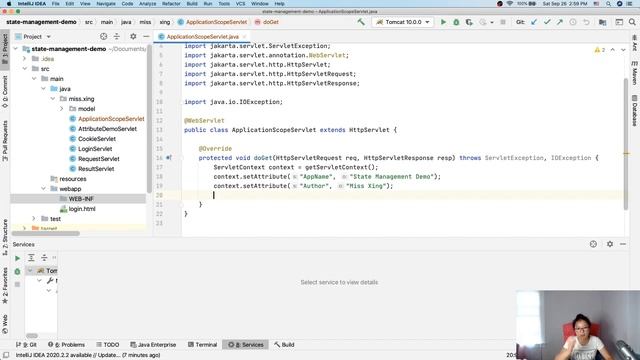The height and width of the screenshot is (360, 640).
Task: Click the Project panel horizontal scrollbar
Action: point(46,233)
